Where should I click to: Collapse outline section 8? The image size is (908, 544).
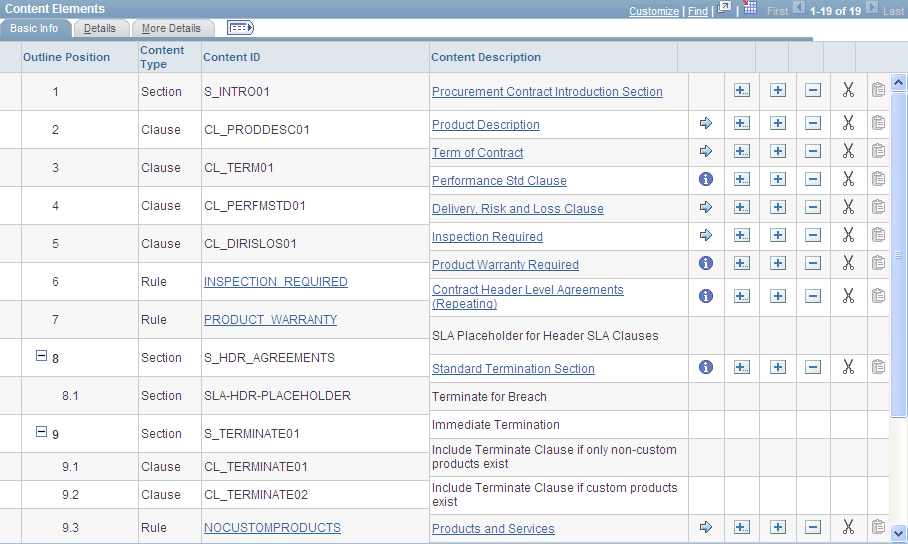click(41, 356)
